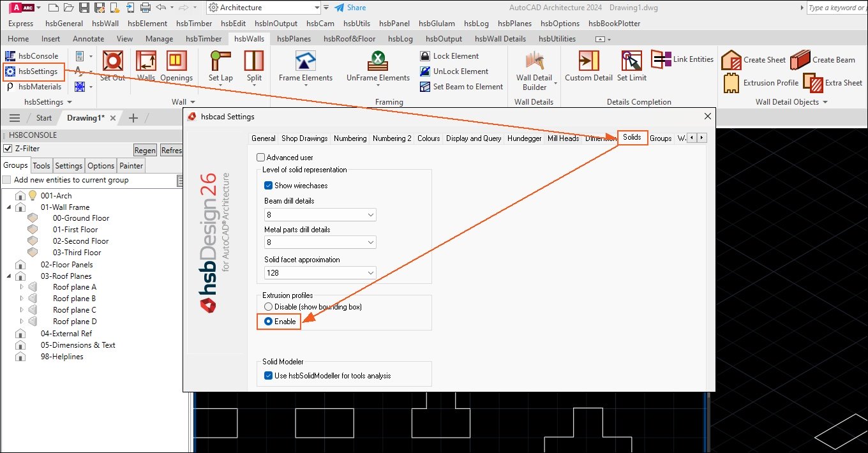This screenshot has width=868, height=453.
Task: Open the file tabs hamburger menu
Action: [x=15, y=118]
